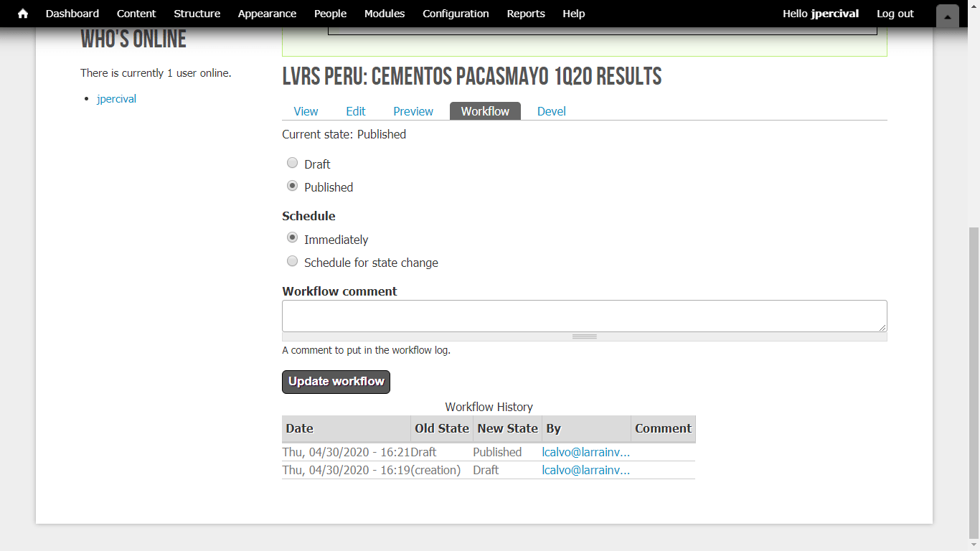Open the Preview tab

point(413,111)
